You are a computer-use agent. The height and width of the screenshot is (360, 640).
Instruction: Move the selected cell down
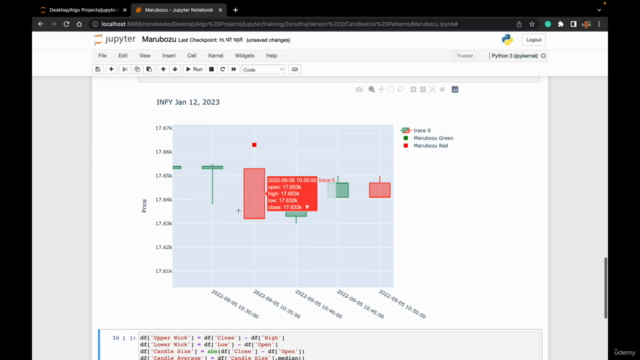coord(175,69)
